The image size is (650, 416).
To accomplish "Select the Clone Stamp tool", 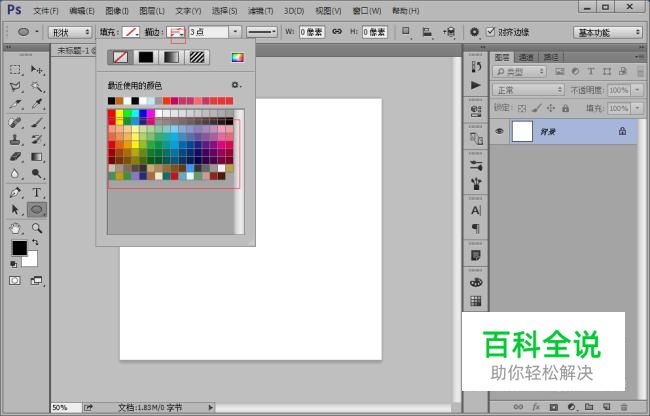I will pos(15,140).
